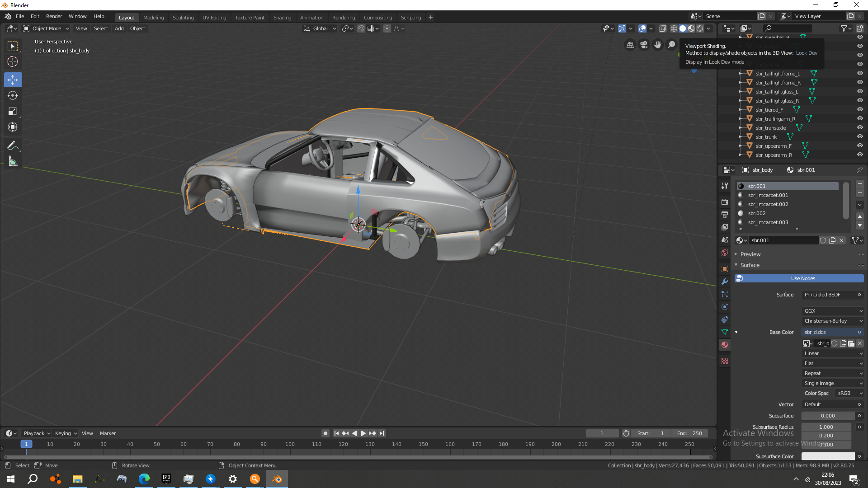The image size is (868, 488).
Task: Click the pan view hand icon
Action: point(658,45)
